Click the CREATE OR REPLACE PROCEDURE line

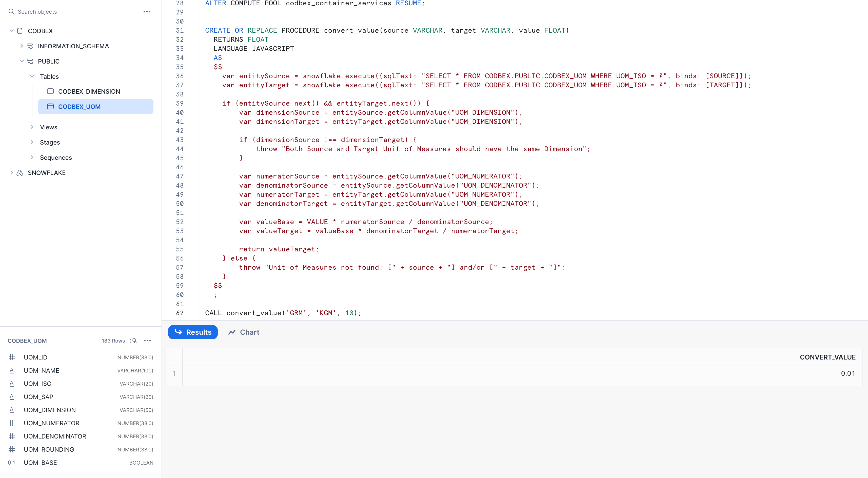(387, 30)
